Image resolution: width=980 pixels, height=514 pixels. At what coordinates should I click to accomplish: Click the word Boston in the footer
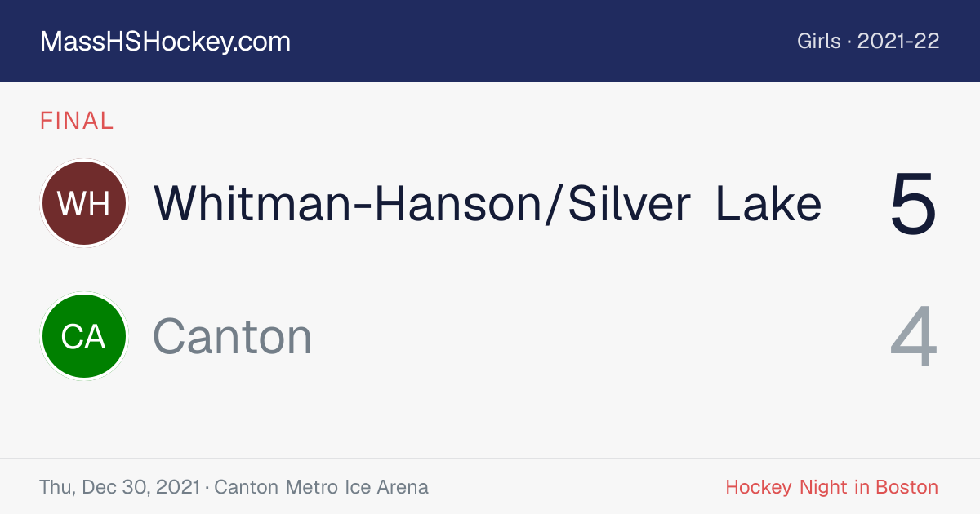pyautogui.click(x=907, y=488)
